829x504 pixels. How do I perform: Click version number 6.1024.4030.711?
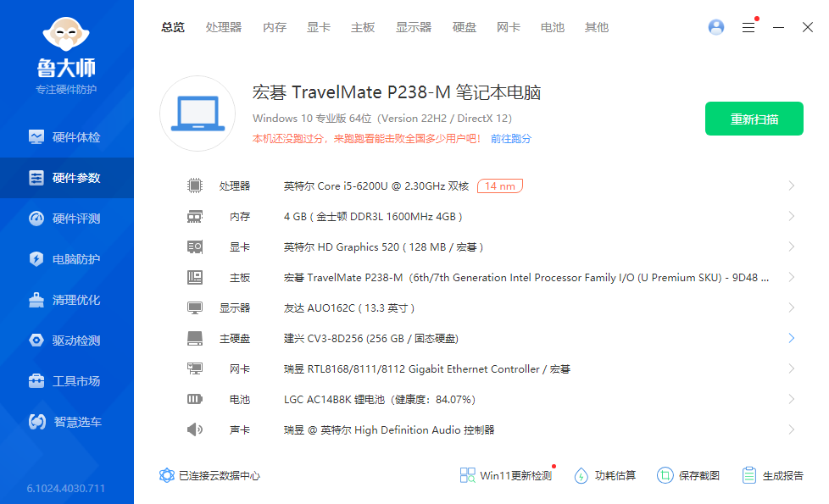[x=66, y=489]
